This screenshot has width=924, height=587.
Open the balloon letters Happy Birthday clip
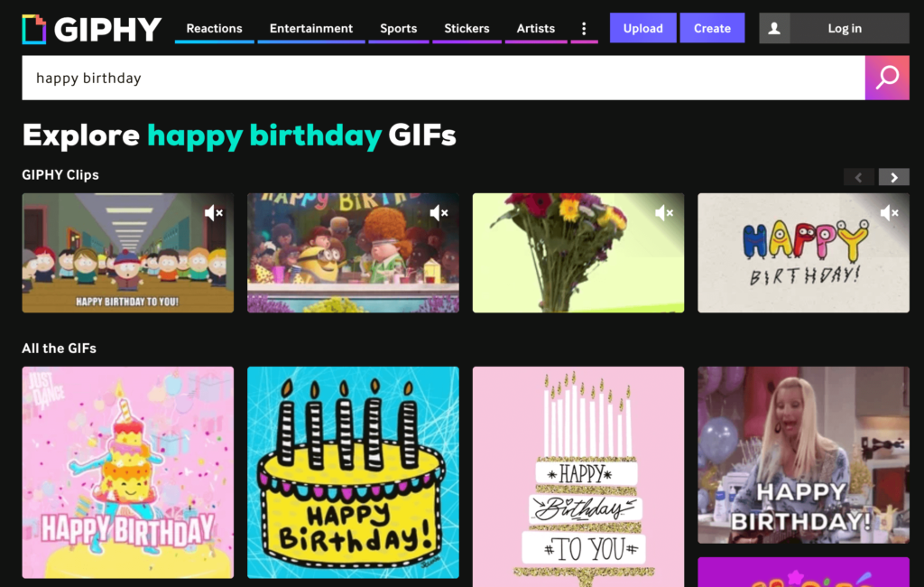click(x=803, y=253)
